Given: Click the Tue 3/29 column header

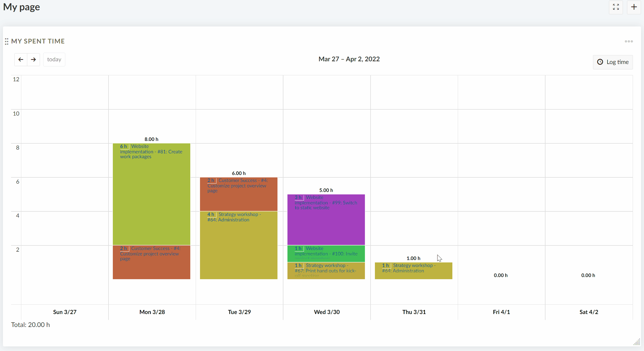Looking at the screenshot, I should (239, 312).
